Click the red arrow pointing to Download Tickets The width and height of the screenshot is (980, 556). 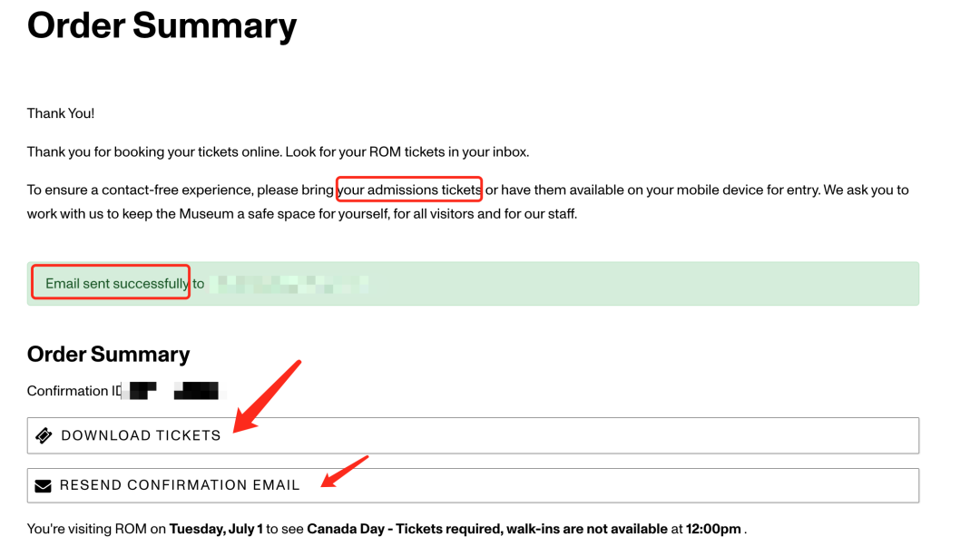tap(268, 396)
